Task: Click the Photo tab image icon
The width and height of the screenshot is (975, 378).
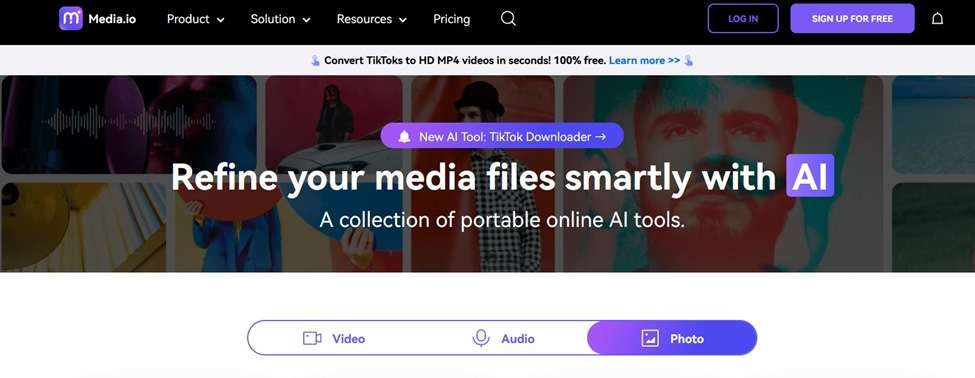Action: tap(650, 338)
